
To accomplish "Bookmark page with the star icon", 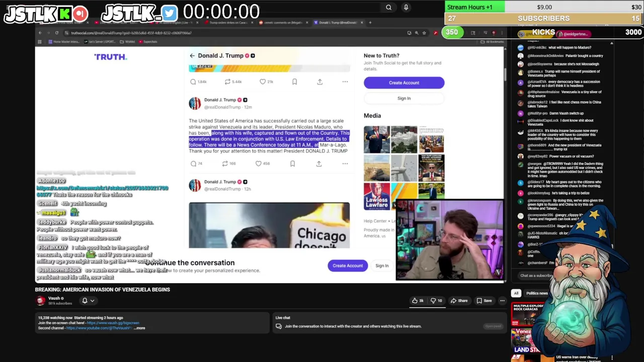I will coord(424,33).
